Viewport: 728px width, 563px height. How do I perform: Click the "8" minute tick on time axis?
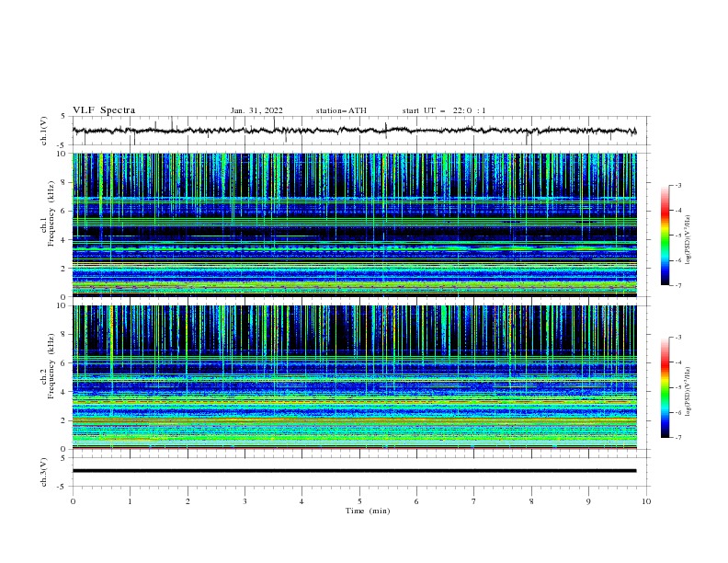[x=531, y=501]
